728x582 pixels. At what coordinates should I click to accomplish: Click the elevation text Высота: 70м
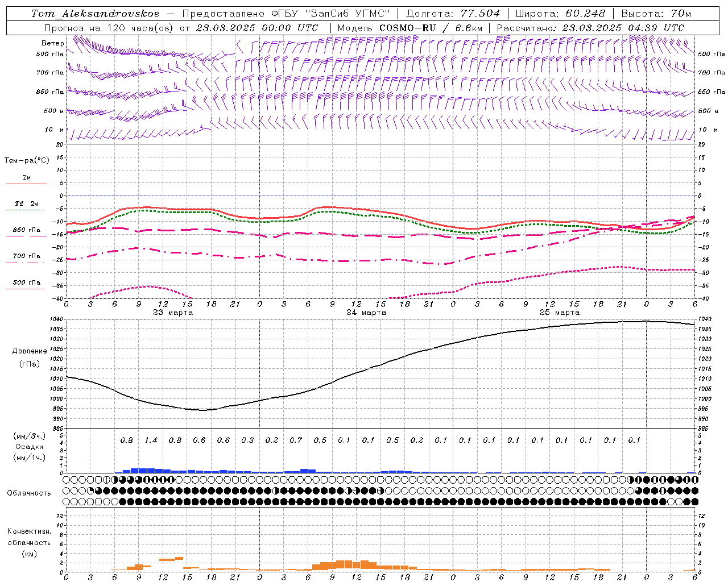click(x=656, y=14)
